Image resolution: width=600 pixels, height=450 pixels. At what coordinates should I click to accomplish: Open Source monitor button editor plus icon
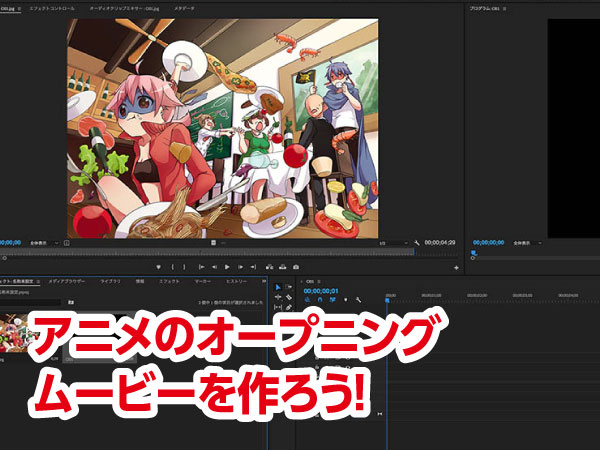pos(456,268)
